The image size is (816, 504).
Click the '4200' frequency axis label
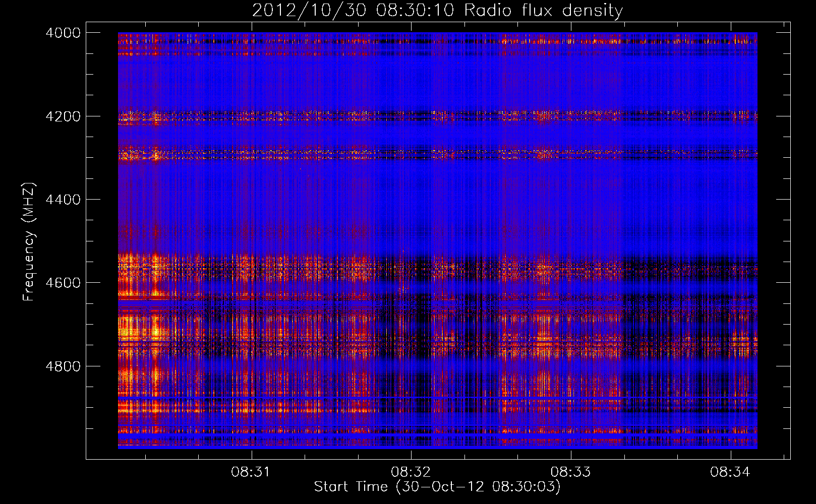click(x=63, y=116)
